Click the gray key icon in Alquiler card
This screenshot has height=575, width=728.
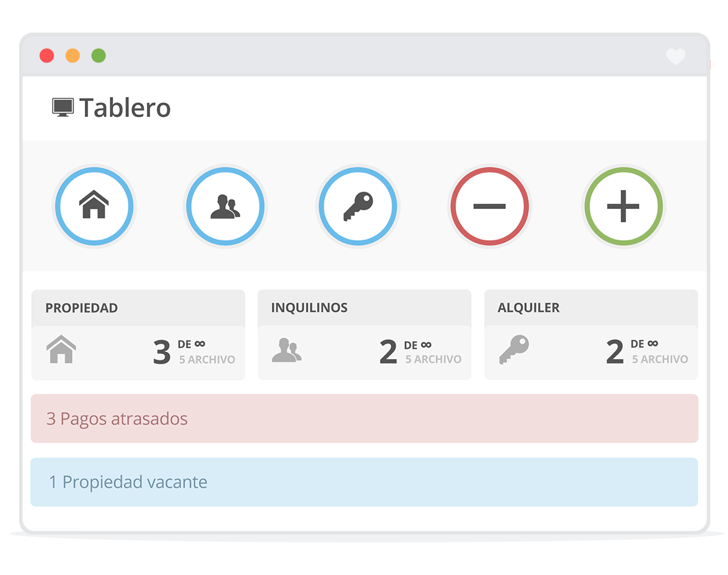tap(514, 349)
